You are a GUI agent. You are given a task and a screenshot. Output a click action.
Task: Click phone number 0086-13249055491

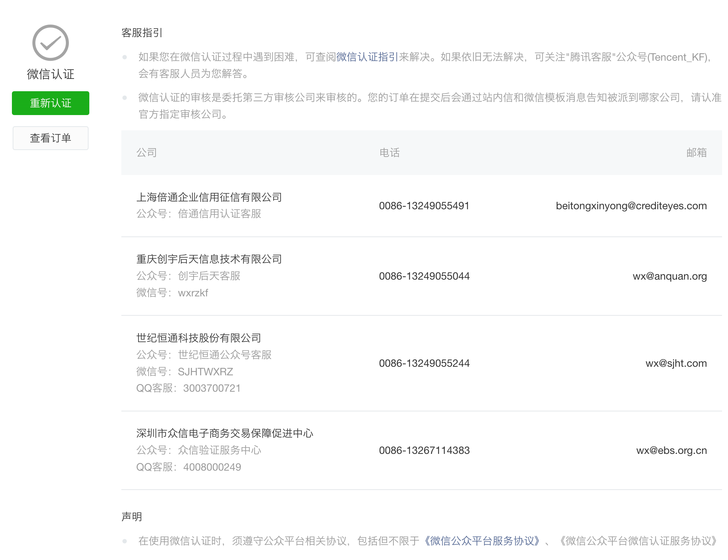pos(424,206)
